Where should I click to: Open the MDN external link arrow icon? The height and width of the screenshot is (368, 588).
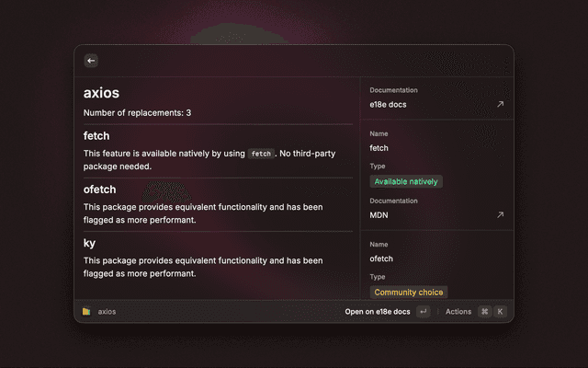click(x=500, y=214)
